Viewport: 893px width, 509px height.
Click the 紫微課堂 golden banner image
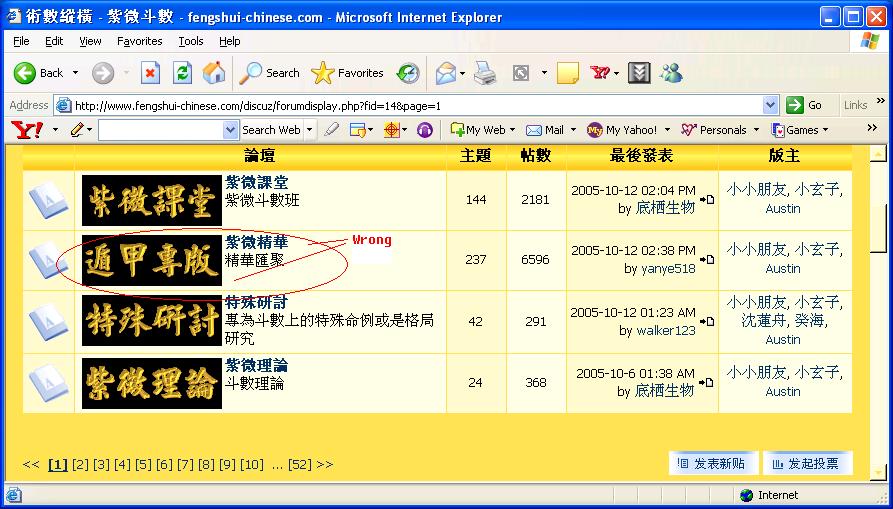[x=151, y=200]
